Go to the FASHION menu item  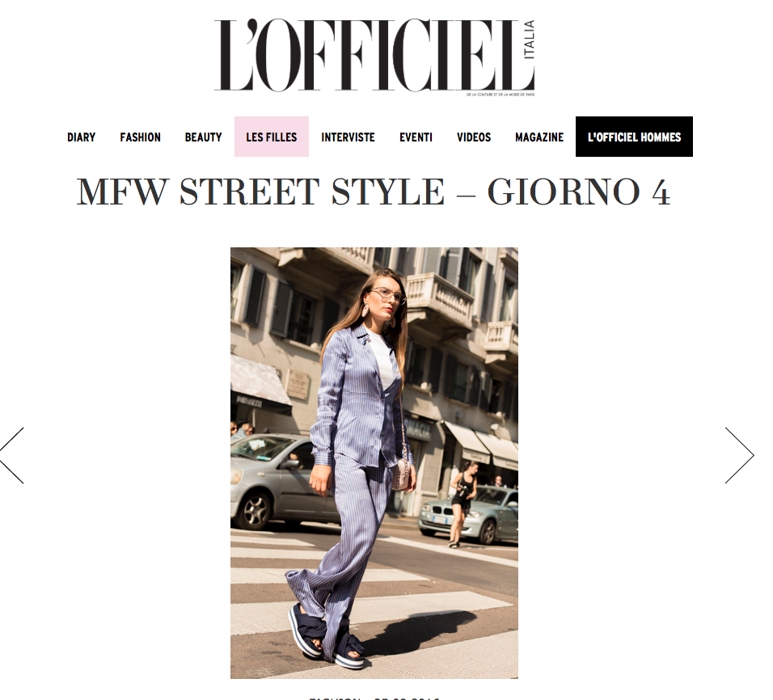pyautogui.click(x=140, y=137)
